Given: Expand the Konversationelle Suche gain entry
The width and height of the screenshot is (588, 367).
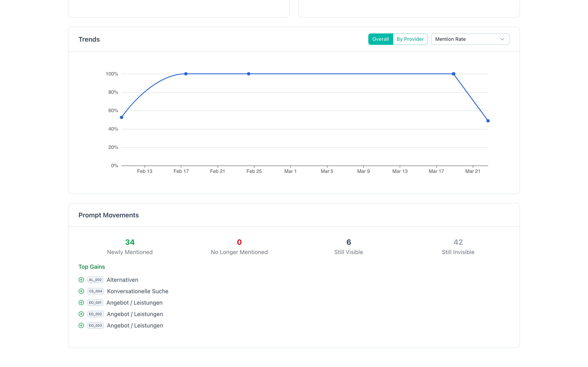Looking at the screenshot, I should pyautogui.click(x=138, y=291).
